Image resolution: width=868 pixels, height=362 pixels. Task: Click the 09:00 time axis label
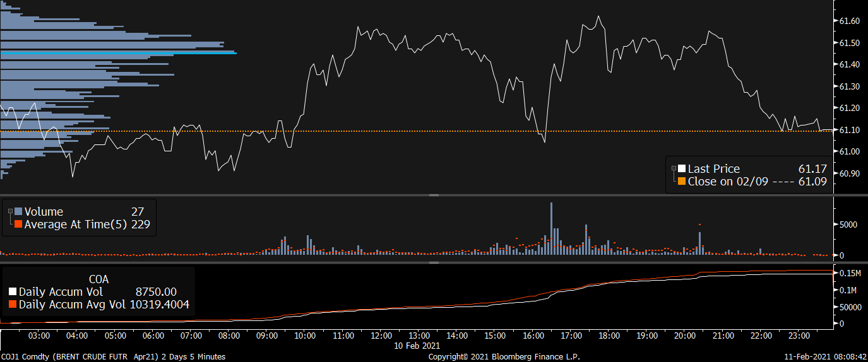[267, 336]
